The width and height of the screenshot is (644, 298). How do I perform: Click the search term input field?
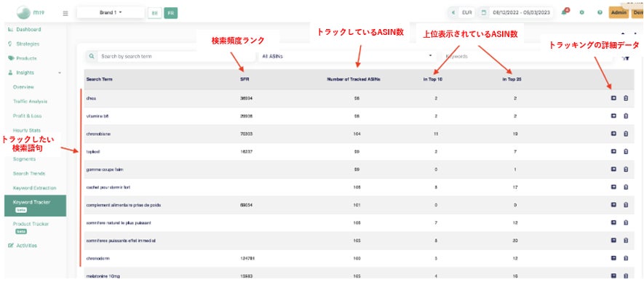(175, 55)
